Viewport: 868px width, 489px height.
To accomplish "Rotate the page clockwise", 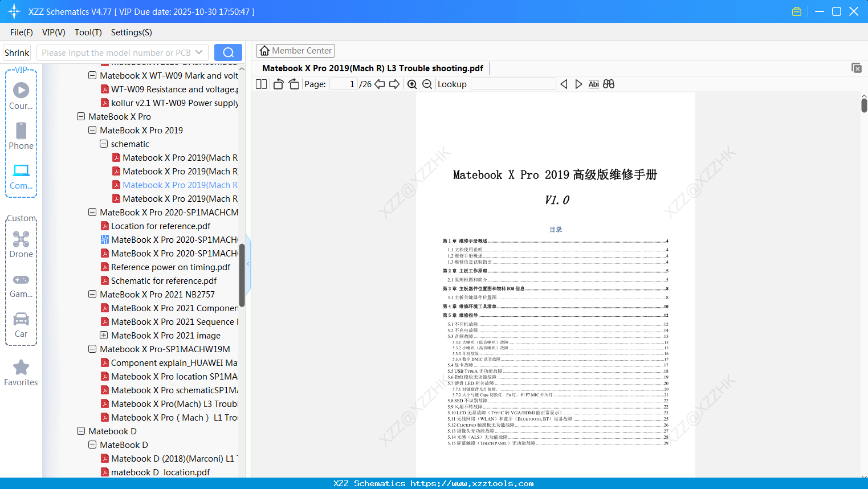I will (294, 84).
